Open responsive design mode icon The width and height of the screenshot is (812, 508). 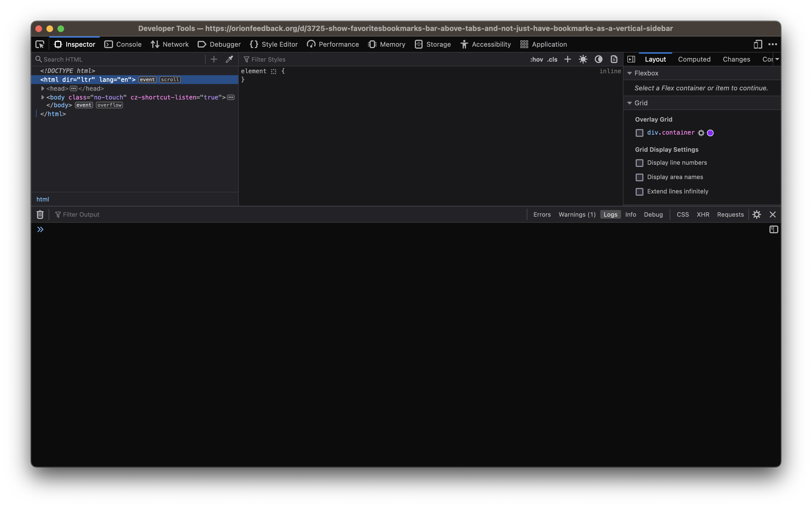(757, 44)
